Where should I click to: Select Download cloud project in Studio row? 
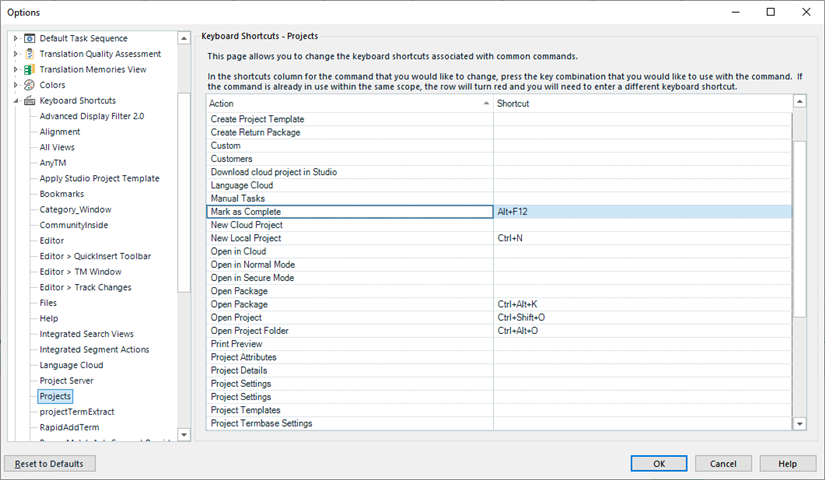pyautogui.click(x=499, y=172)
